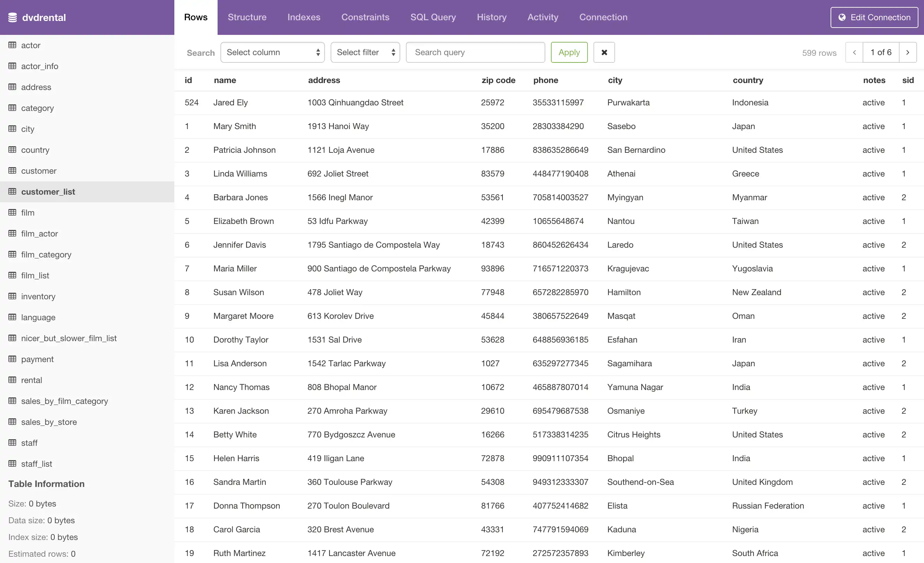
Task: Click the Search query input field
Action: [x=475, y=52]
